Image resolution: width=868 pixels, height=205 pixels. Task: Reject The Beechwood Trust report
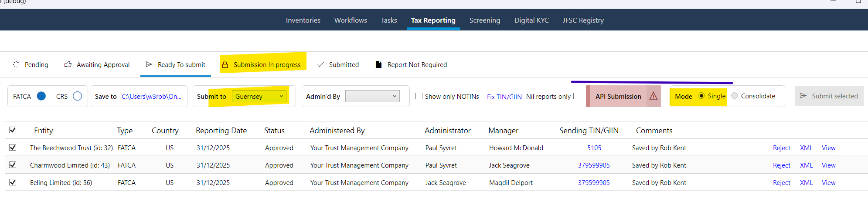781,148
